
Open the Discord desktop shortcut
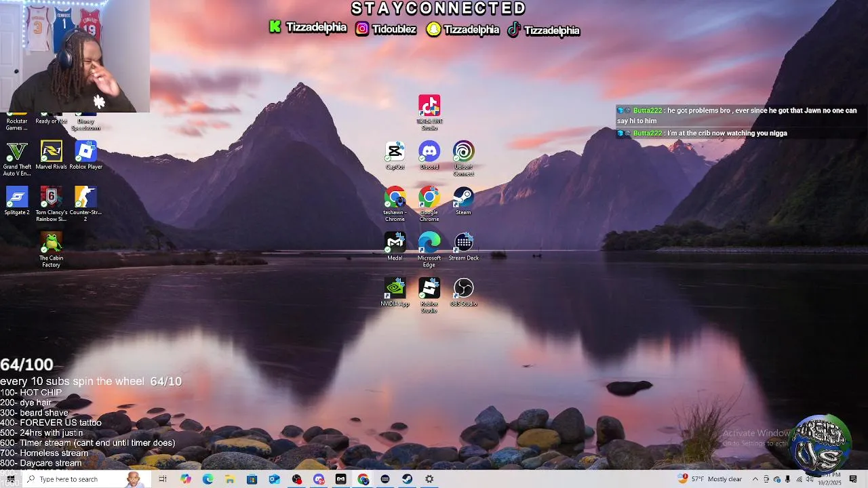click(x=429, y=156)
